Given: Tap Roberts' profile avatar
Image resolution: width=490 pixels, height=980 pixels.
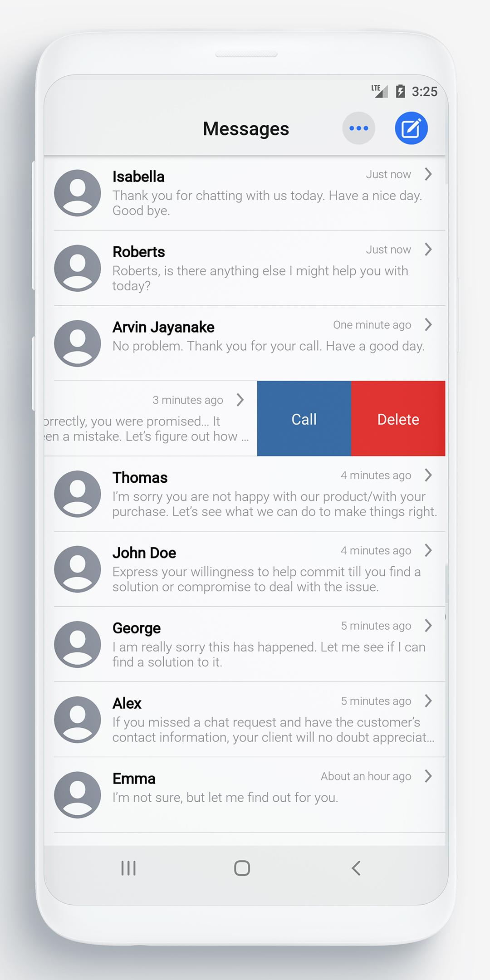Looking at the screenshot, I should [x=78, y=268].
